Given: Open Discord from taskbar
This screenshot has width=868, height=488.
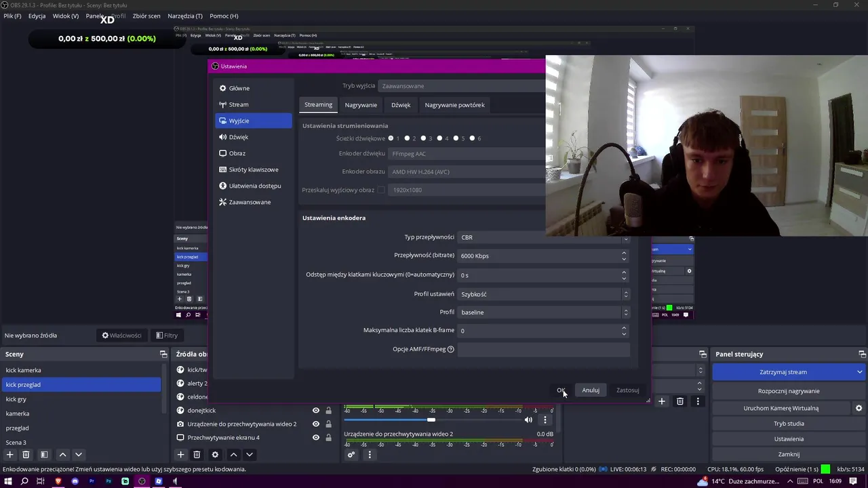Looking at the screenshot, I should (x=75, y=481).
